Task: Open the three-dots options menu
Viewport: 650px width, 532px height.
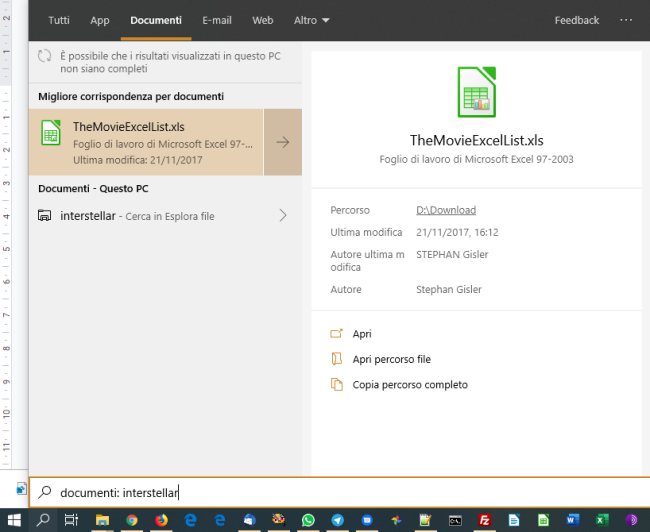Action: tap(626, 20)
